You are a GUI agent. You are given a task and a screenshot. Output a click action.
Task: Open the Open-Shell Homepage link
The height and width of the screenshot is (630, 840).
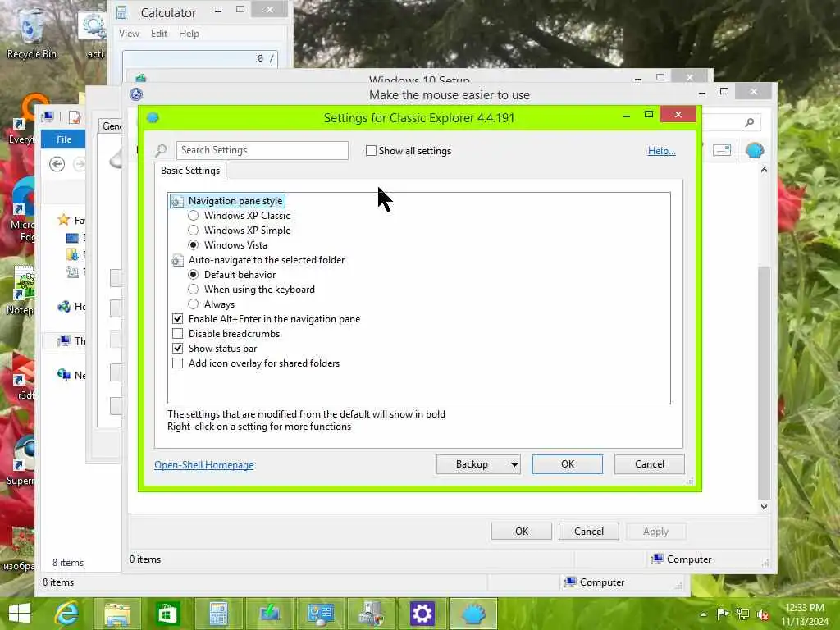[204, 465]
